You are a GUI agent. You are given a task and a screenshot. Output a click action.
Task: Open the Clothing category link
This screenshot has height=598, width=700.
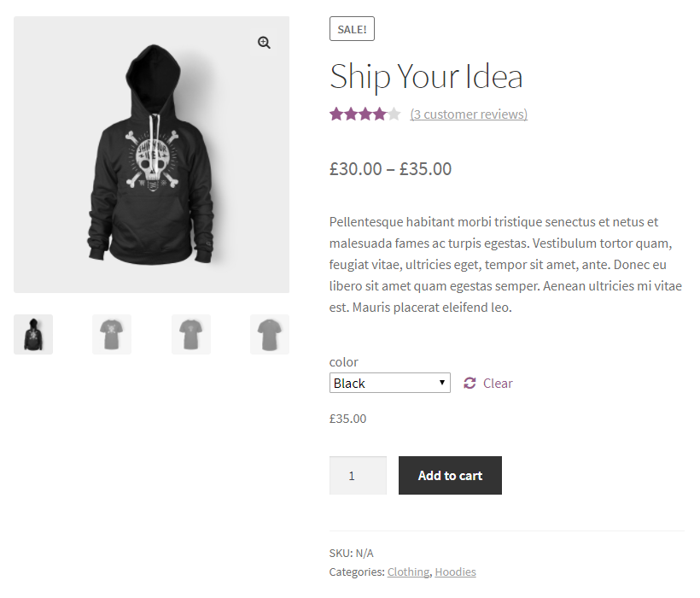pyautogui.click(x=408, y=572)
